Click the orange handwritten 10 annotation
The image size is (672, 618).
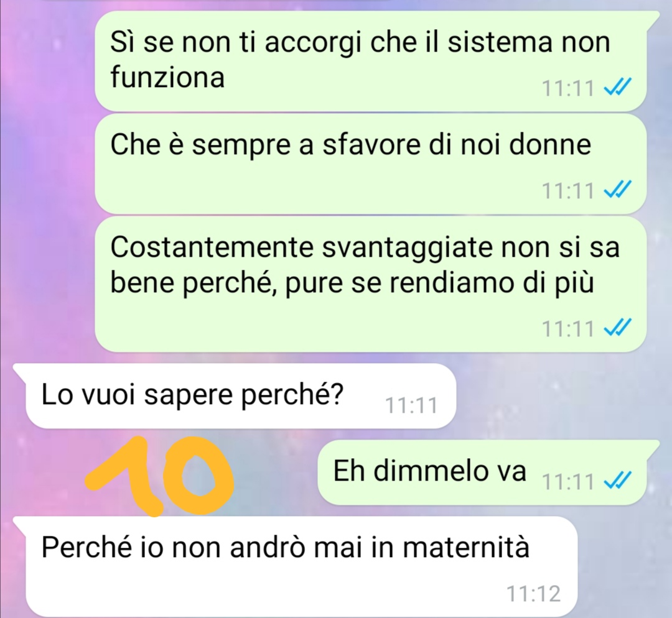[159, 476]
